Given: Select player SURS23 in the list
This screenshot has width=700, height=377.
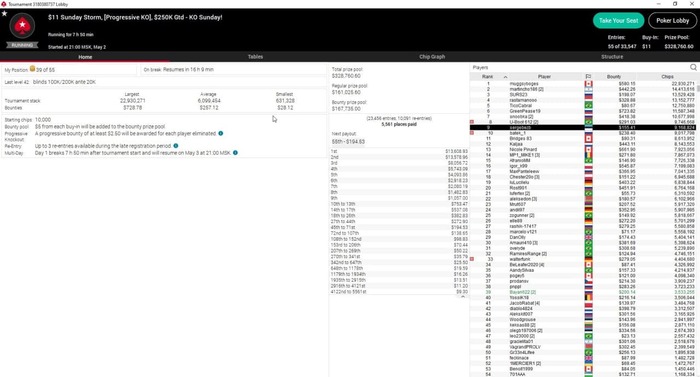Looking at the screenshot, I should click(x=518, y=95).
